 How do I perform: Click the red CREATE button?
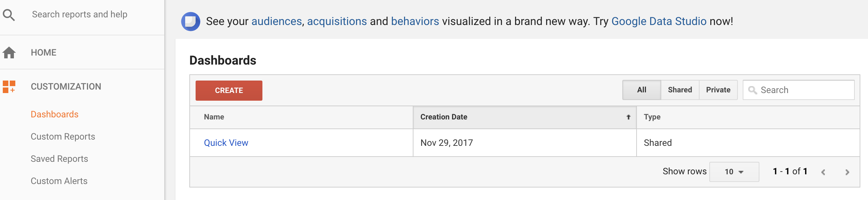point(229,91)
